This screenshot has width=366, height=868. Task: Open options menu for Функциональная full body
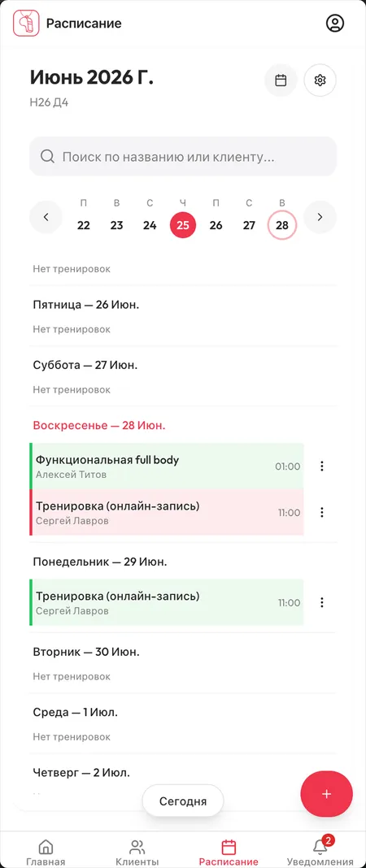click(x=322, y=467)
